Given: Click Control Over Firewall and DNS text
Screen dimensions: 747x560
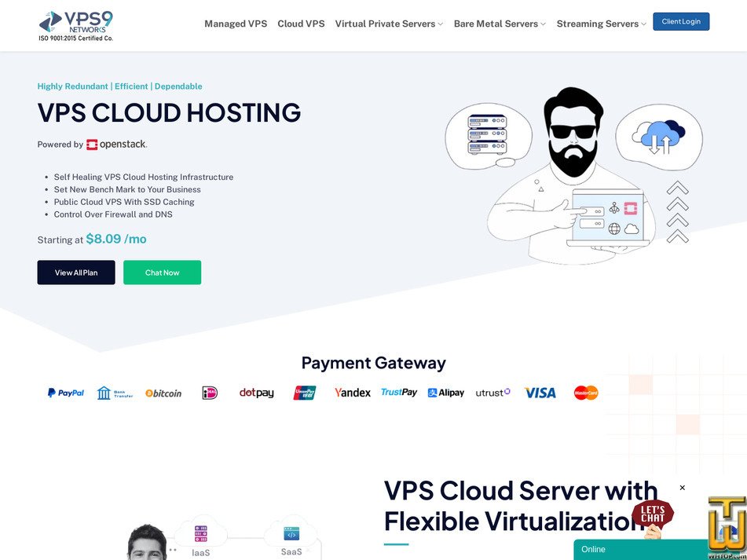Looking at the screenshot, I should pyautogui.click(x=113, y=214).
